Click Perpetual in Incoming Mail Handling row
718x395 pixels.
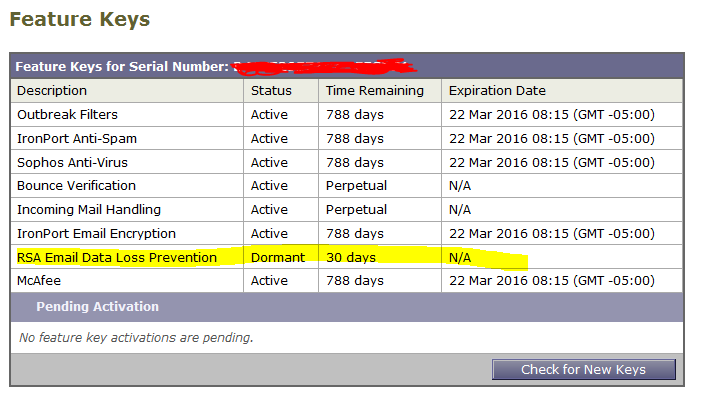(356, 210)
